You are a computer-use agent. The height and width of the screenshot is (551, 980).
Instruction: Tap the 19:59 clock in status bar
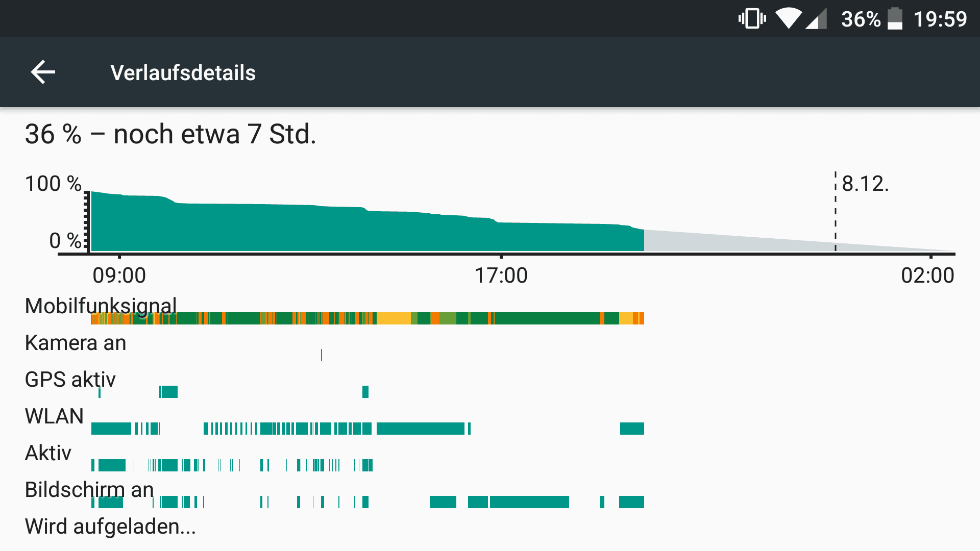coord(940,19)
